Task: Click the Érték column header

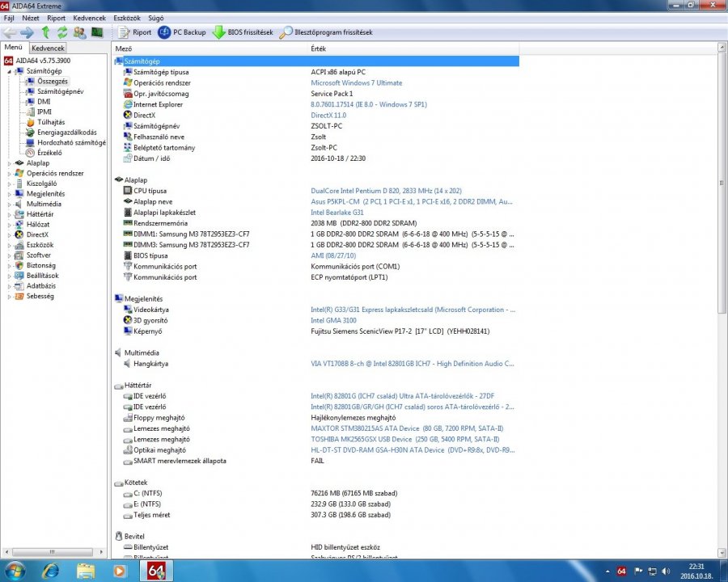Action: pyautogui.click(x=413, y=48)
